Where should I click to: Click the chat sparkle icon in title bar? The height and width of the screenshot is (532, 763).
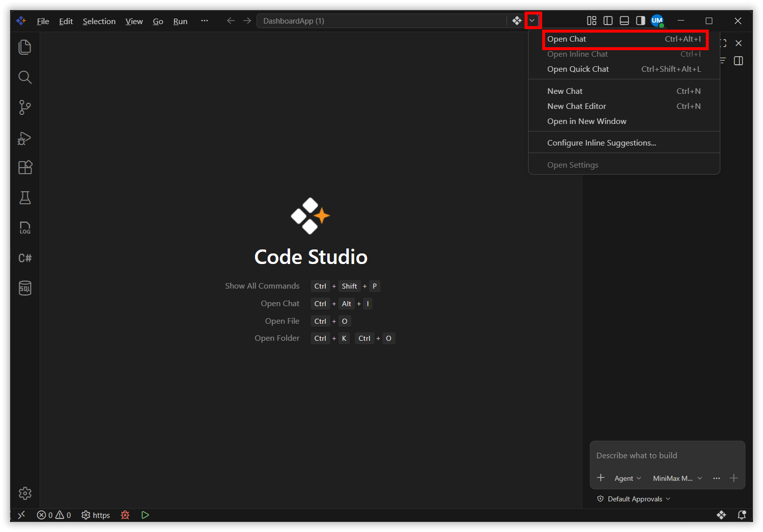pyautogui.click(x=517, y=21)
